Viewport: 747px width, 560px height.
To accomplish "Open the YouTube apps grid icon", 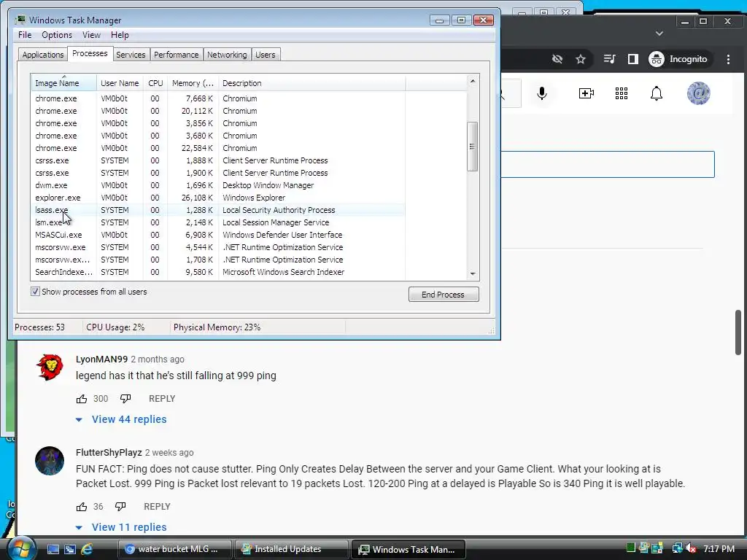I will coord(622,93).
